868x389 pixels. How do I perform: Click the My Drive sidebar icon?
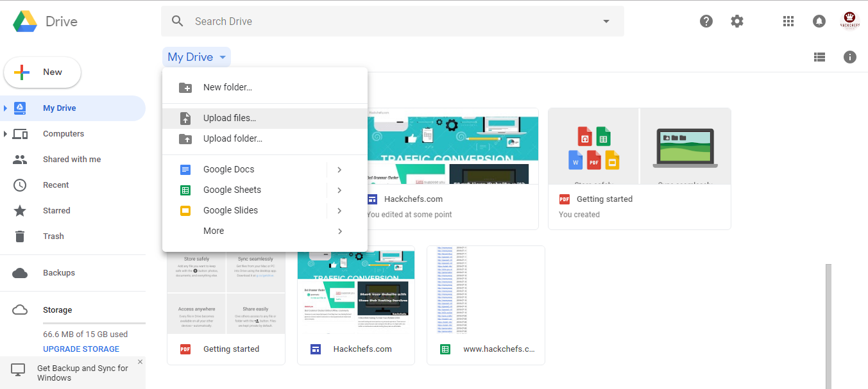pyautogui.click(x=20, y=108)
